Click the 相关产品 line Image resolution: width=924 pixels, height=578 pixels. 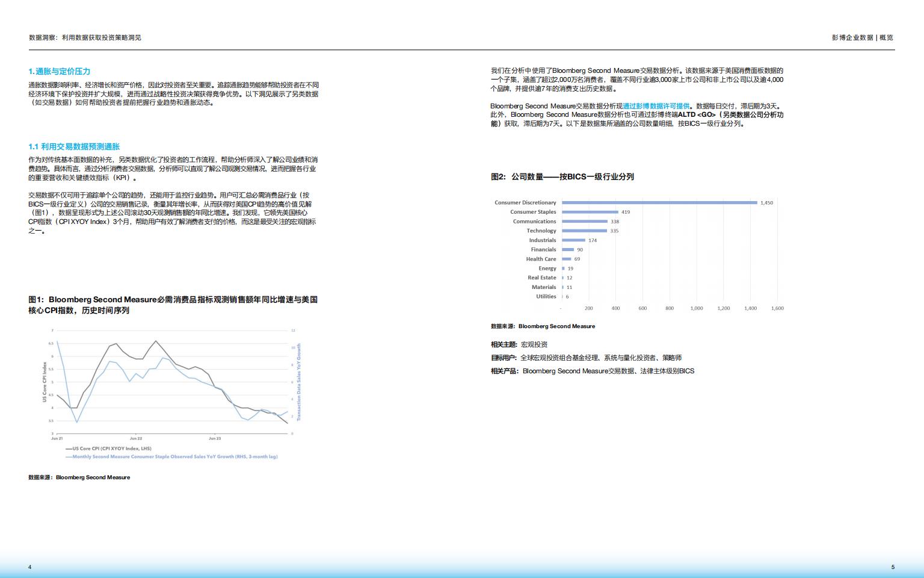[x=593, y=371]
